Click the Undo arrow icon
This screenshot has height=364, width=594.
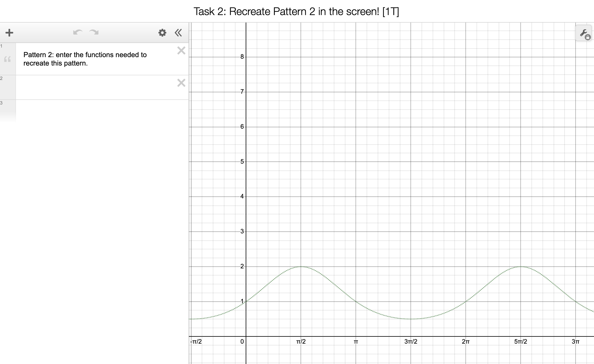click(78, 32)
